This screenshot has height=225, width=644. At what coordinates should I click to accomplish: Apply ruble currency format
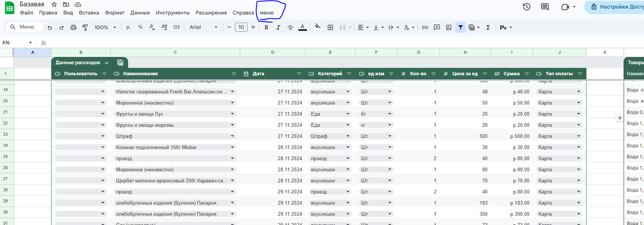(129, 27)
